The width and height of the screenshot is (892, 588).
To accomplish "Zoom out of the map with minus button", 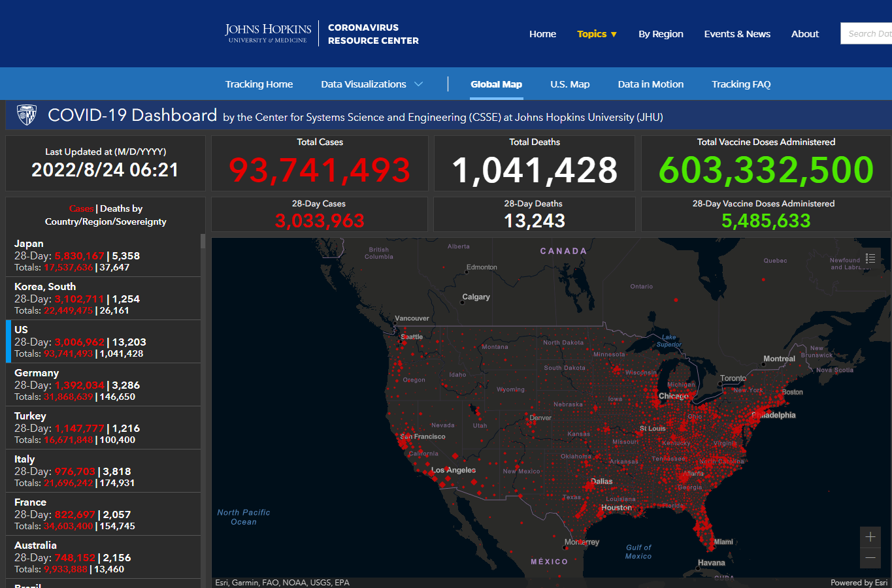I will [870, 557].
